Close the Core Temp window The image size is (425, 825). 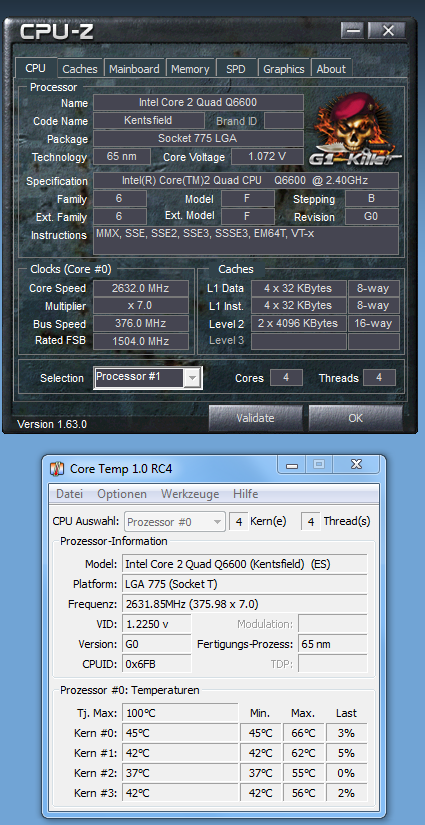pos(356,465)
